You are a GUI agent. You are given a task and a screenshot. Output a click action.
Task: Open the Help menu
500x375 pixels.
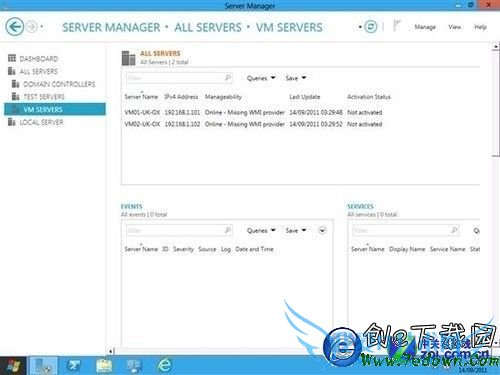480,27
